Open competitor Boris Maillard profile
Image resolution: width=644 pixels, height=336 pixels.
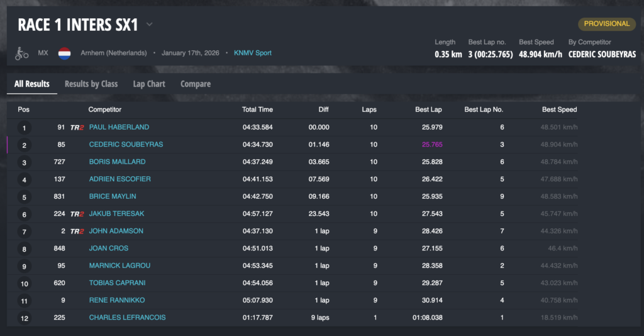(x=117, y=162)
